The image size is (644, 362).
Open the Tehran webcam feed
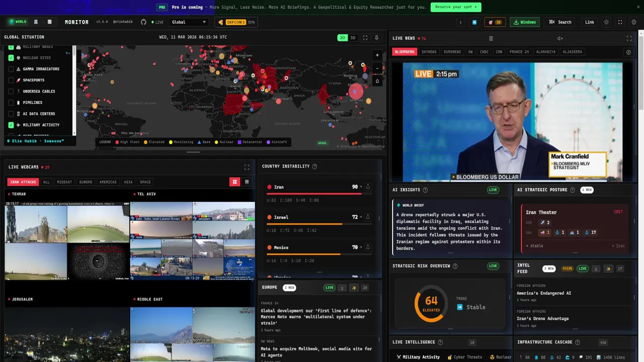[66, 241]
